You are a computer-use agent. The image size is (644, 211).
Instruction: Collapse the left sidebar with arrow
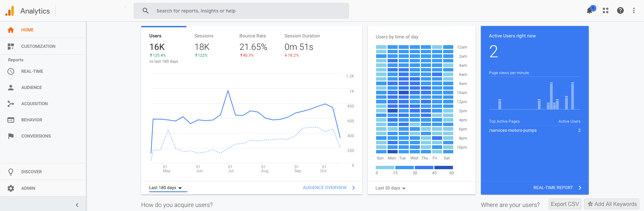point(77,205)
